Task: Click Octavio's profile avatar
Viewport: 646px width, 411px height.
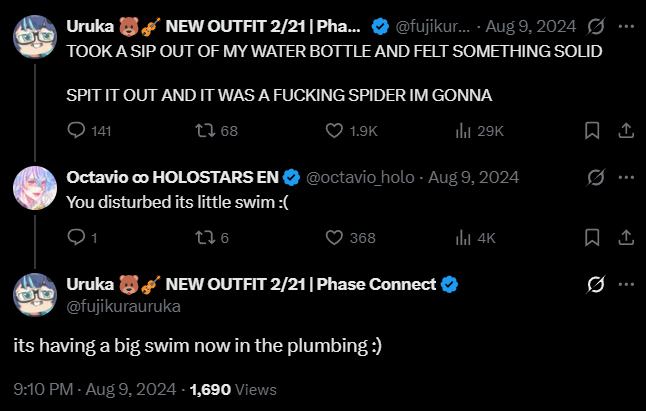Action: [x=34, y=187]
